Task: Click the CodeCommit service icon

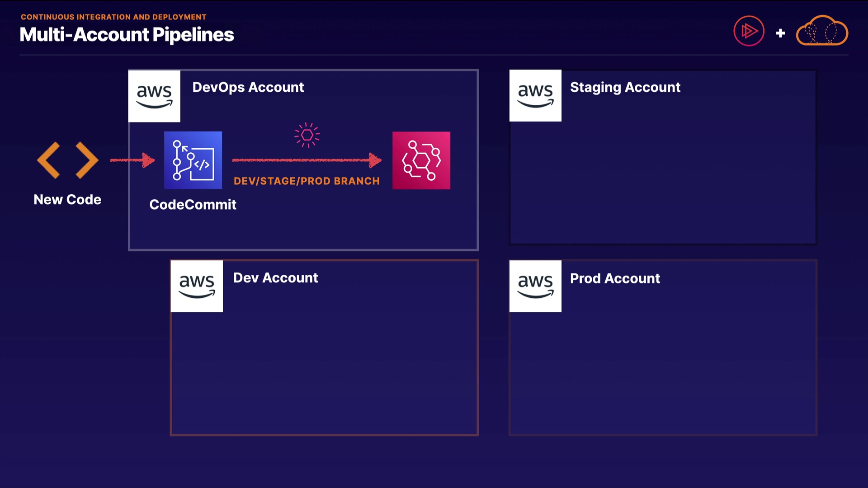Action: point(193,160)
